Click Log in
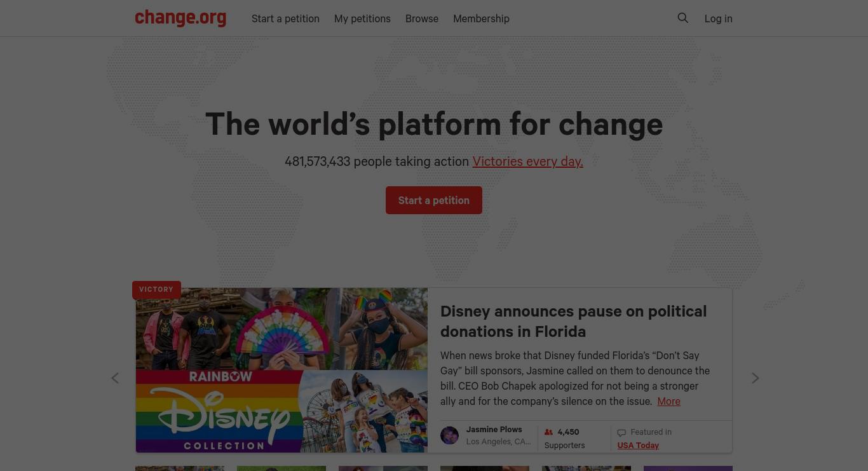The width and height of the screenshot is (868, 471). [x=718, y=18]
